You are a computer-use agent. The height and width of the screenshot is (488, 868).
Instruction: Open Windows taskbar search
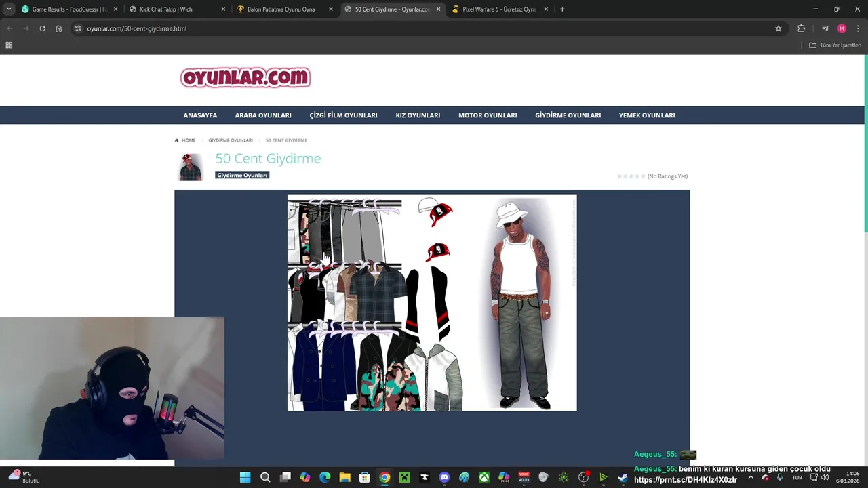[265, 477]
